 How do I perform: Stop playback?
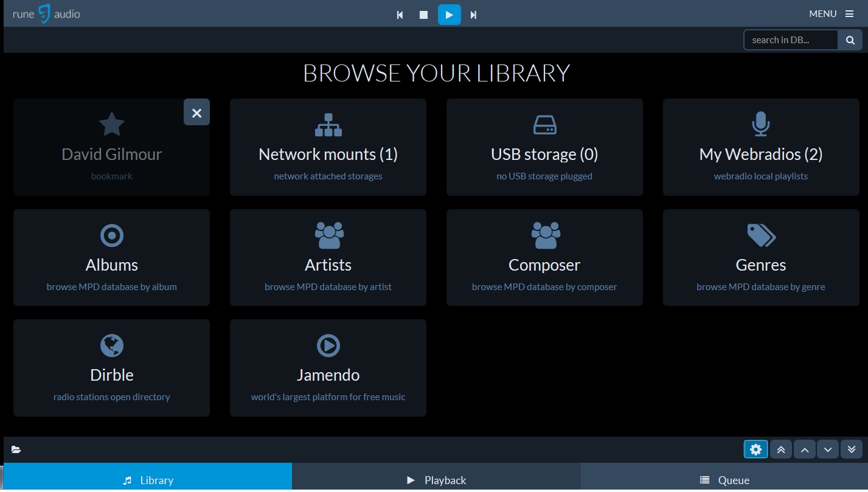pyautogui.click(x=424, y=15)
